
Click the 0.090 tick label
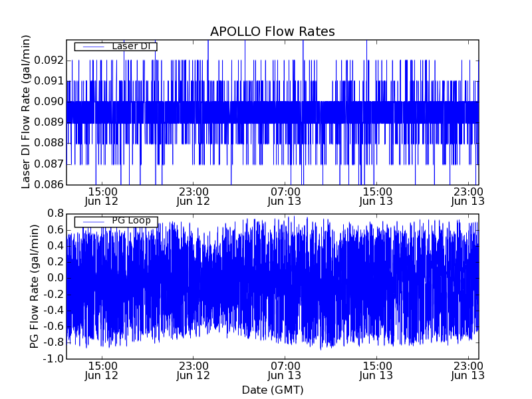point(49,102)
